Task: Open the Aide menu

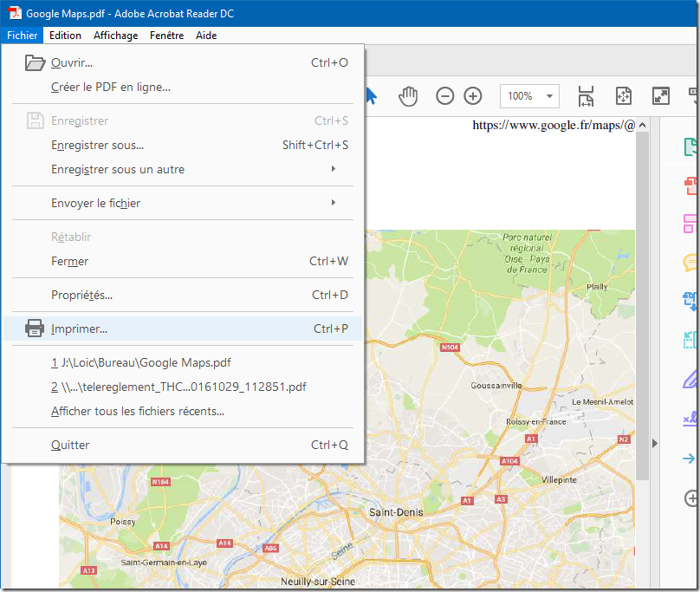Action: click(x=206, y=36)
